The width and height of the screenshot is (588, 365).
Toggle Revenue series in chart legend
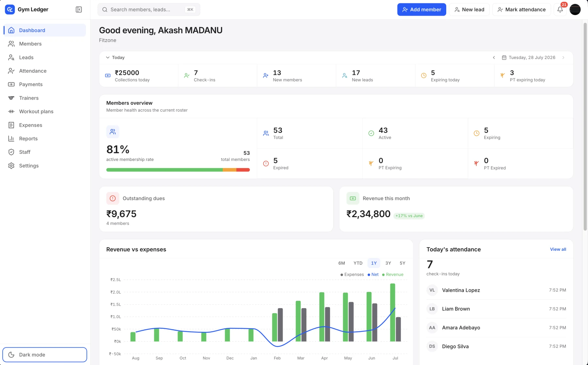pos(393,275)
